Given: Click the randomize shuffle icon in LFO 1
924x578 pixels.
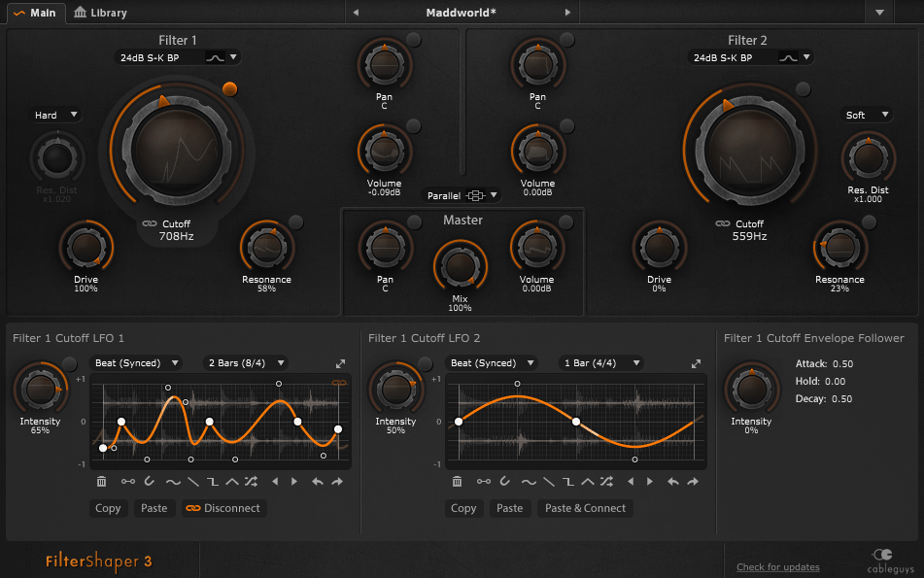Looking at the screenshot, I should pos(252,481).
